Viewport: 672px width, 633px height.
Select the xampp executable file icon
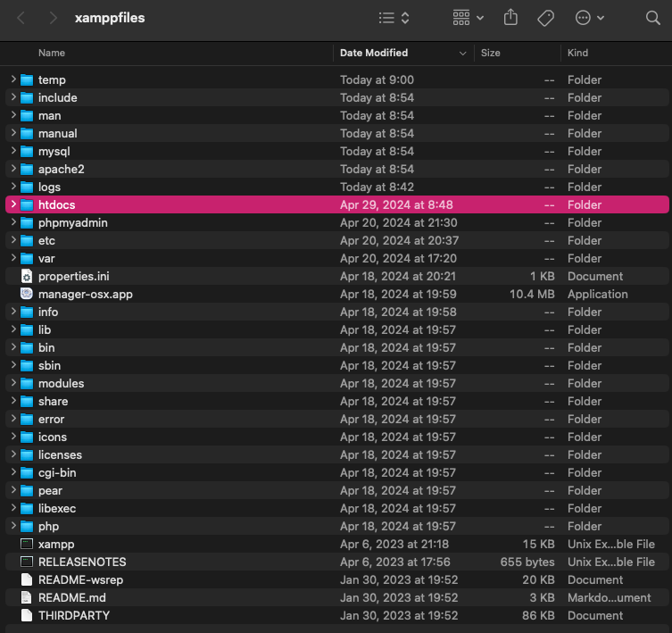pyautogui.click(x=27, y=544)
